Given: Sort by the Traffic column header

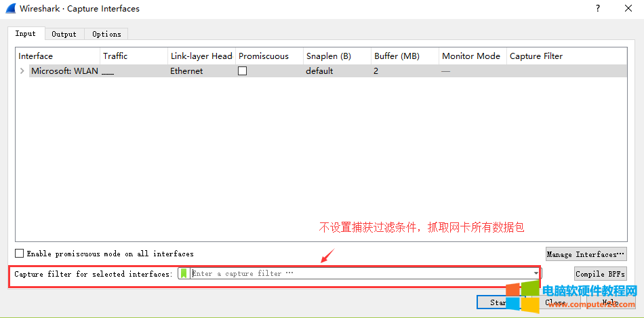Looking at the screenshot, I should coord(134,56).
